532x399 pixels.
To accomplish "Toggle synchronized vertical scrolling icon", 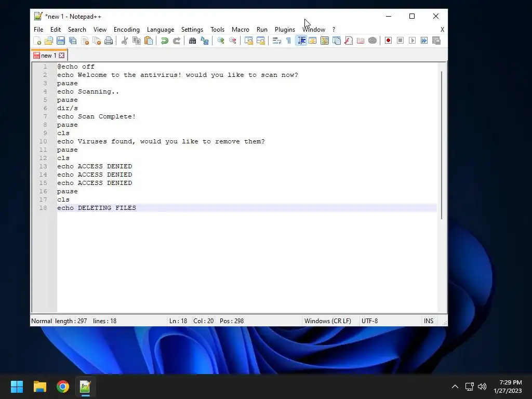I will (x=249, y=41).
